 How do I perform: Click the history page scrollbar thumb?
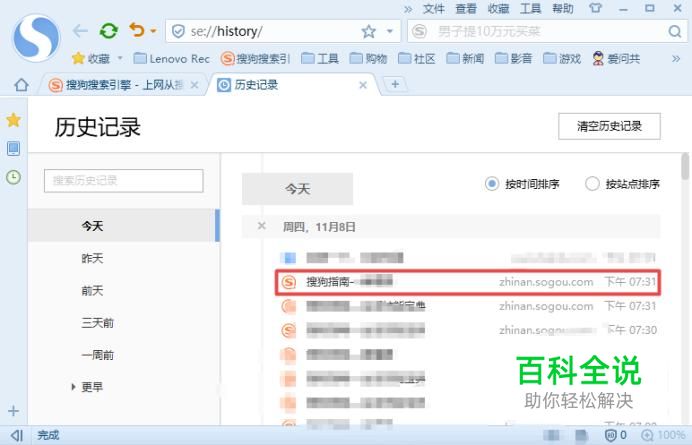[685, 166]
